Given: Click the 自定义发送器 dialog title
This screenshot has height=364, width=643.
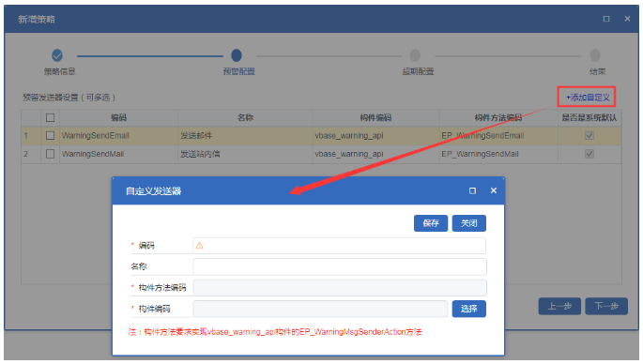Looking at the screenshot, I should click(153, 191).
